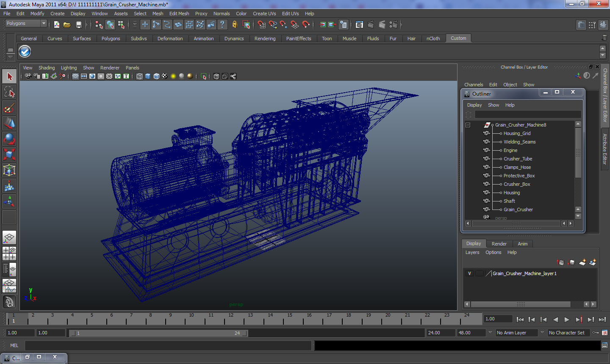The height and width of the screenshot is (364, 610).
Task: Go to end of playback range
Action: [x=602, y=320]
